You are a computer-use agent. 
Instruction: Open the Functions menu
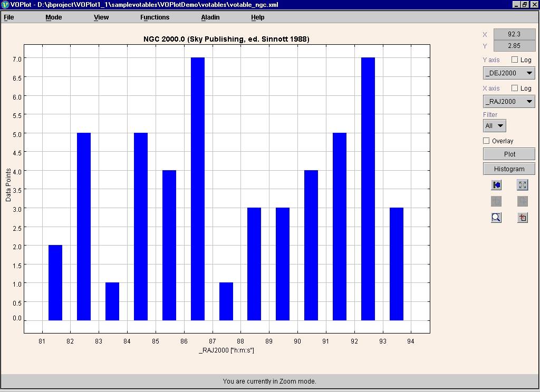point(155,17)
